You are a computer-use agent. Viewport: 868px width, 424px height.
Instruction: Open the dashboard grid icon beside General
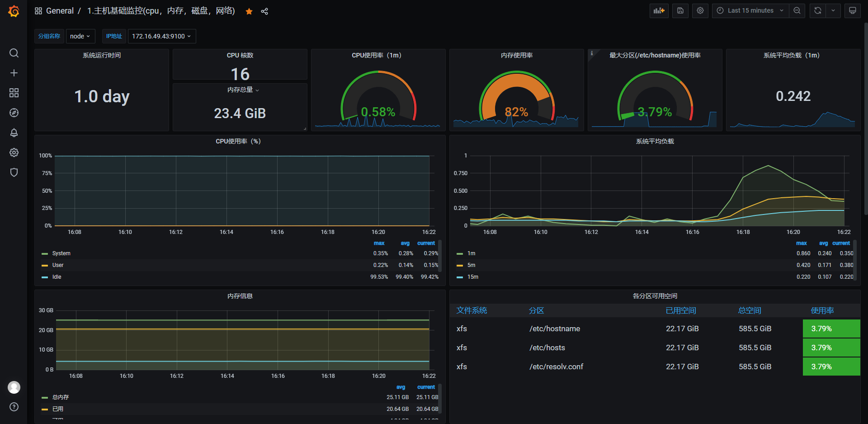(x=38, y=11)
